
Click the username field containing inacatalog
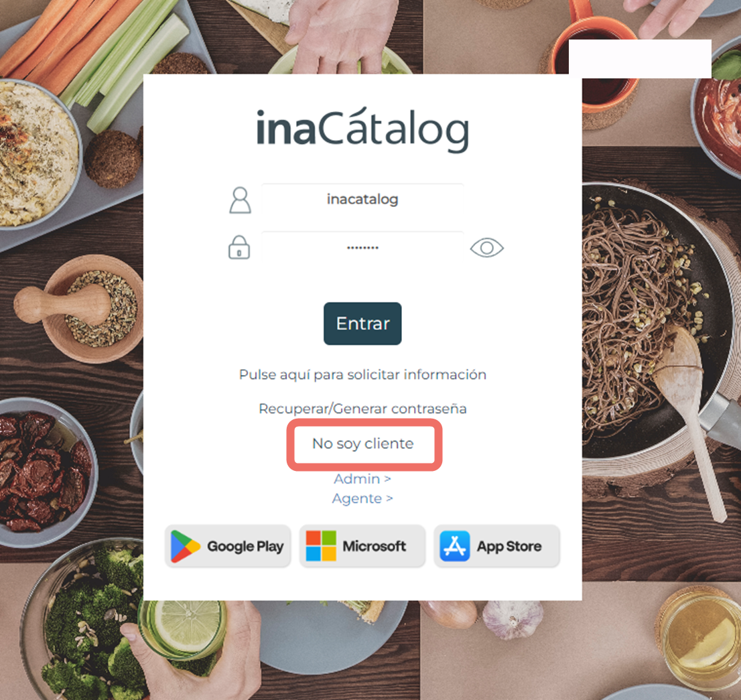(x=362, y=200)
